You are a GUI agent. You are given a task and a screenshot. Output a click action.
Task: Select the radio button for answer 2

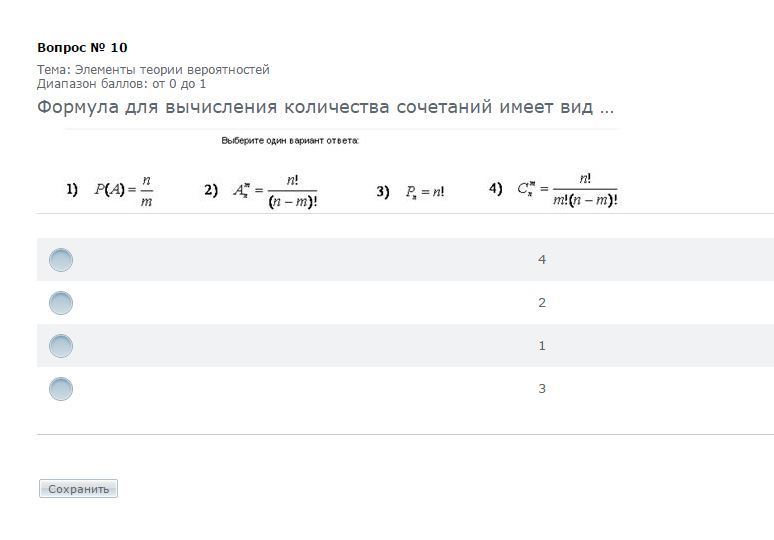pyautogui.click(x=61, y=303)
